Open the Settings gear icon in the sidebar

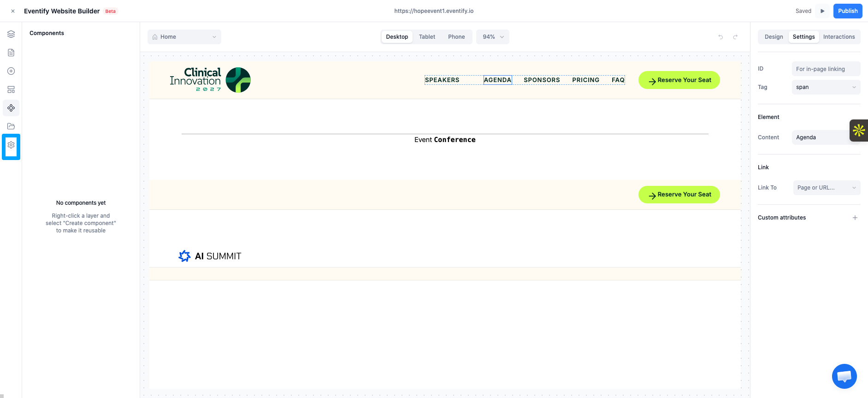pyautogui.click(x=11, y=145)
